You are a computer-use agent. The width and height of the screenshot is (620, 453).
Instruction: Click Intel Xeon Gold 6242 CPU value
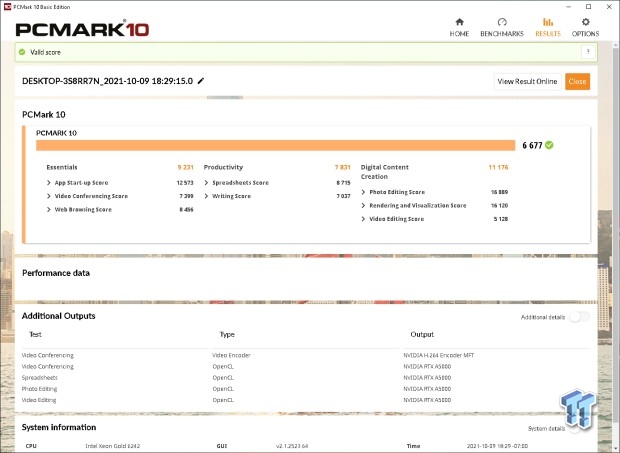(113, 446)
